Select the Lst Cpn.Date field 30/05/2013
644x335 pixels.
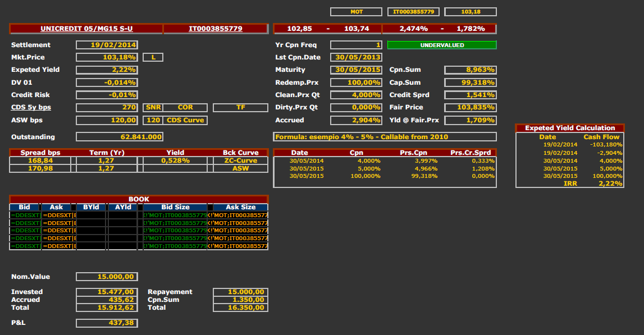coord(356,57)
